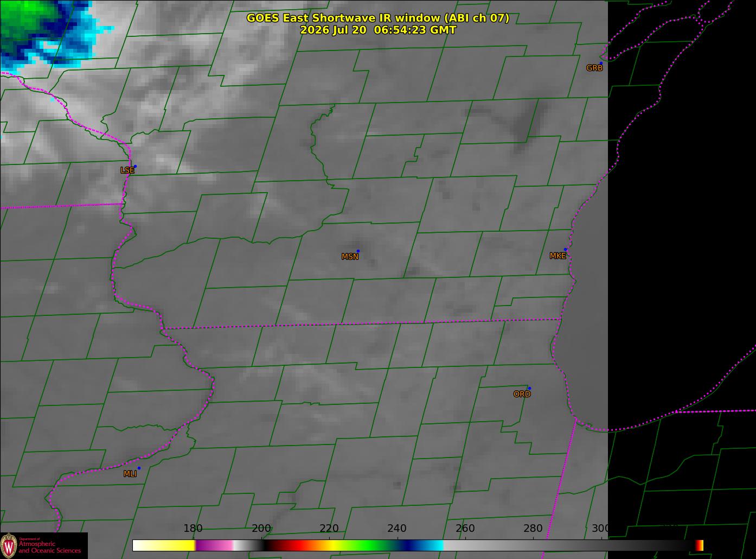Click the 260 tick label on the colorbar

coord(465,529)
